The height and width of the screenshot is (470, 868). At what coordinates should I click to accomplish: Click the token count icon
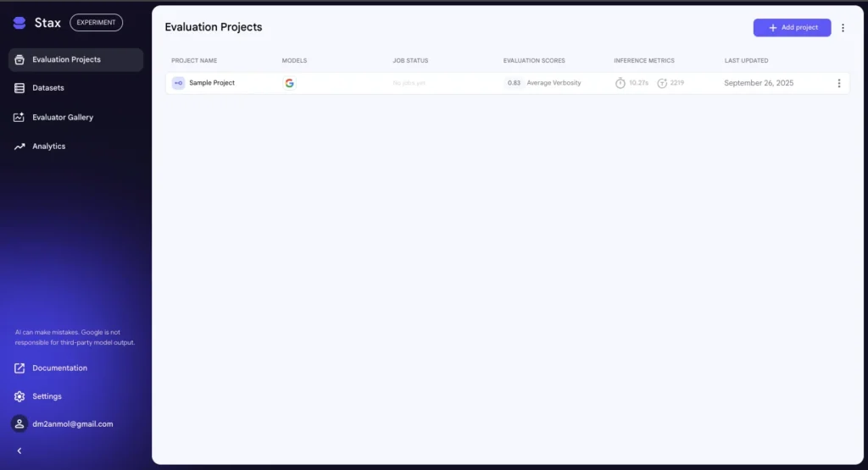[x=662, y=83]
